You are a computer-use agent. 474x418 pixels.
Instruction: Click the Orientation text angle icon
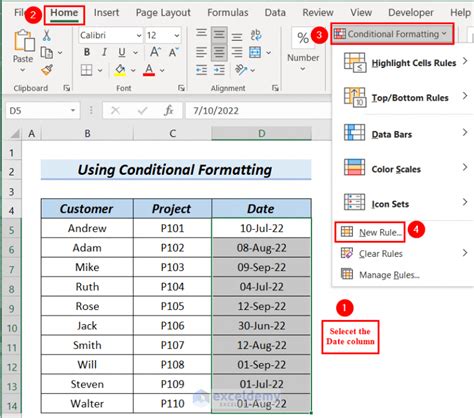241,70
